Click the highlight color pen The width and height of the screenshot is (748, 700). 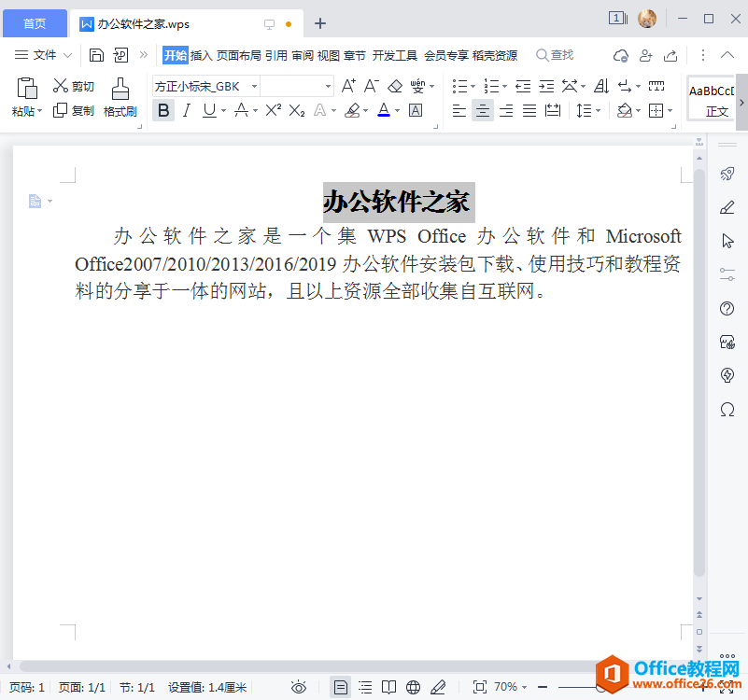click(353, 111)
